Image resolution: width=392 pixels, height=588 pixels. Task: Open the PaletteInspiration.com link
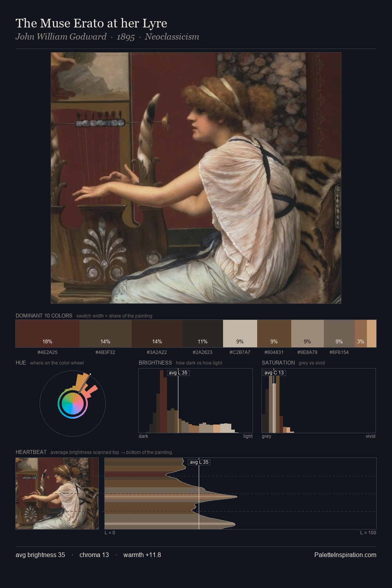click(x=345, y=555)
